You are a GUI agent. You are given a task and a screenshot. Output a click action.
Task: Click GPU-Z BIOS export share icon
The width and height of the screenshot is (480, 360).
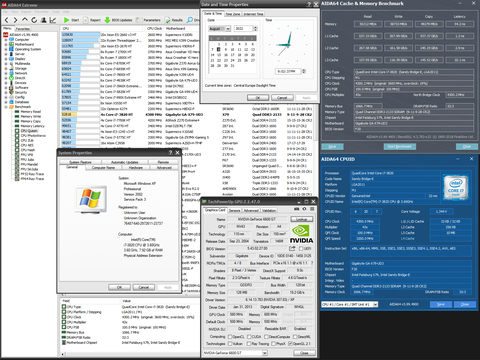pos(292,248)
